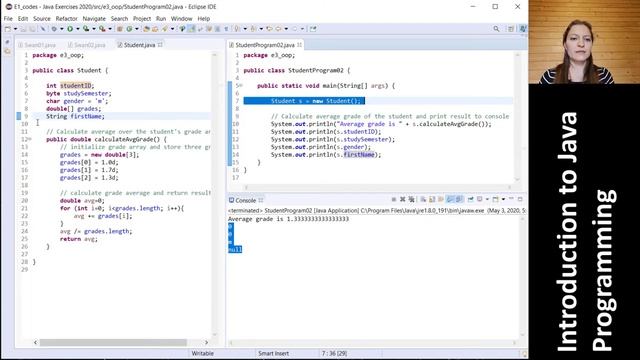Toggle Show Console on standard output

coord(450,199)
